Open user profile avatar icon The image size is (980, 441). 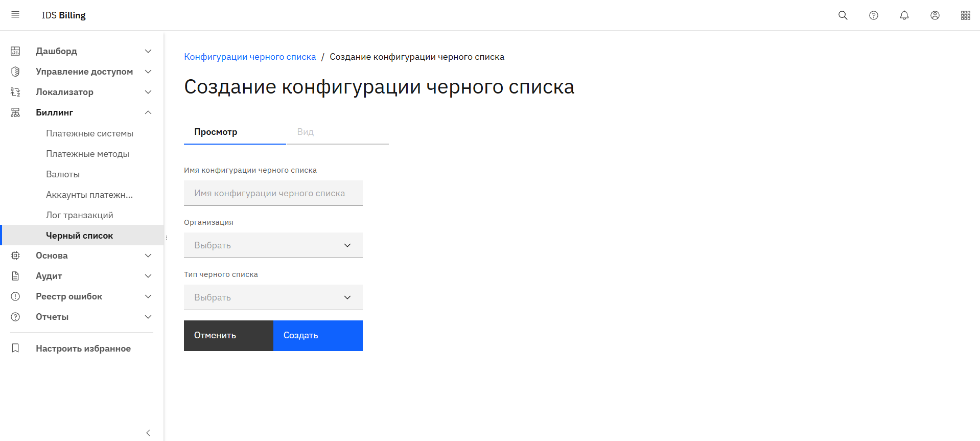point(935,15)
